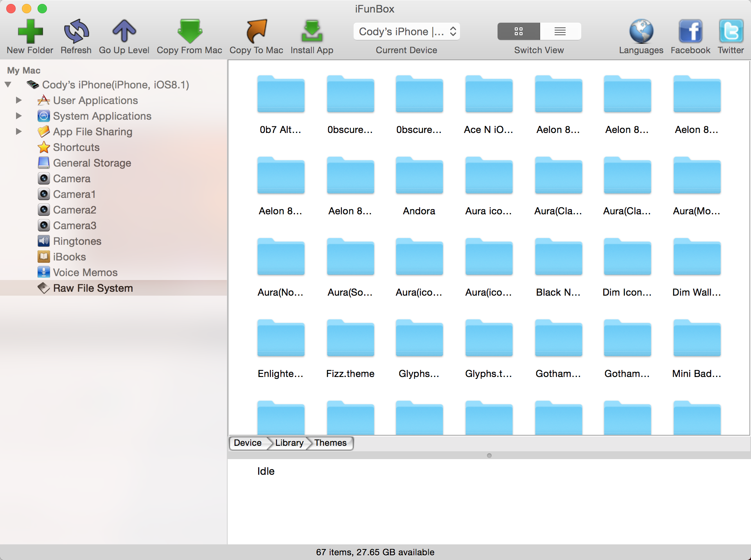751x560 pixels.
Task: Switch to icon grid view
Action: click(519, 31)
